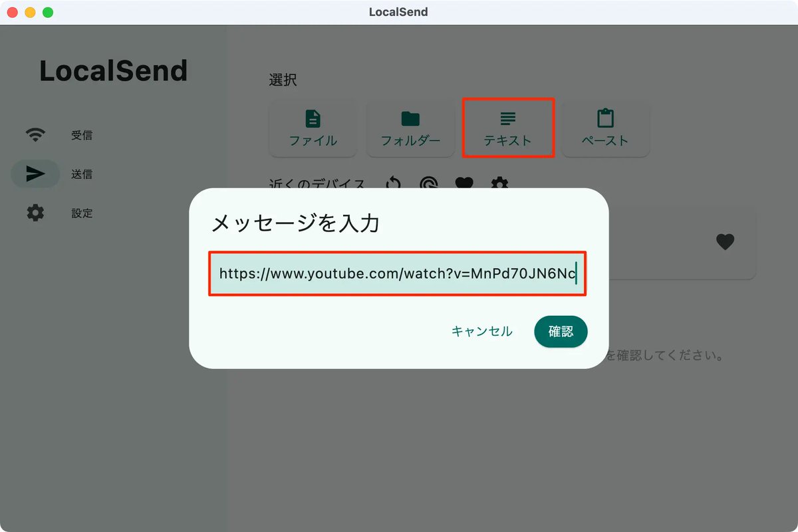Click the LocalSend logo text in sidebar
This screenshot has height=532, width=798.
pos(114,71)
